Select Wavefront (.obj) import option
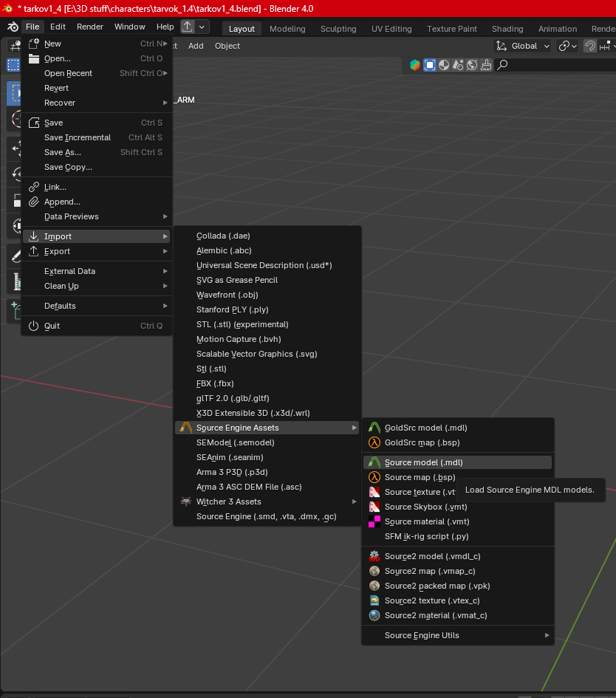This screenshot has height=698, width=616. 267,295
